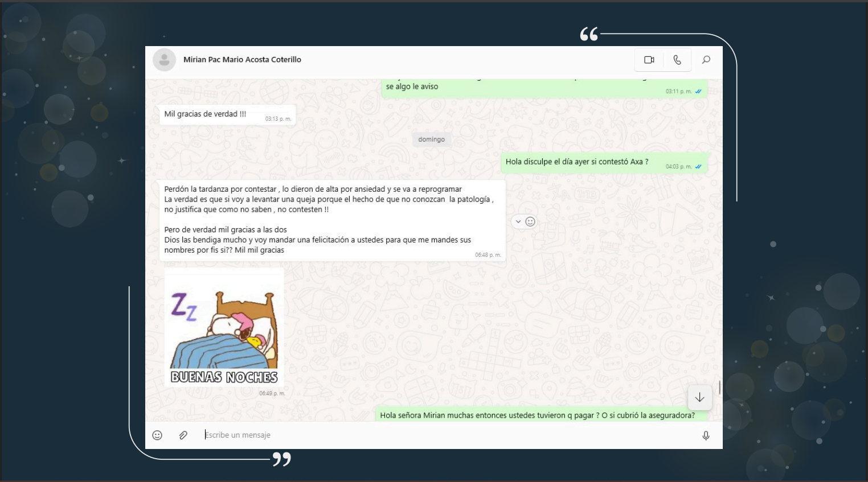Image resolution: width=868 pixels, height=482 pixels.
Task: Expand message options chevron next to the long message
Action: click(x=518, y=222)
